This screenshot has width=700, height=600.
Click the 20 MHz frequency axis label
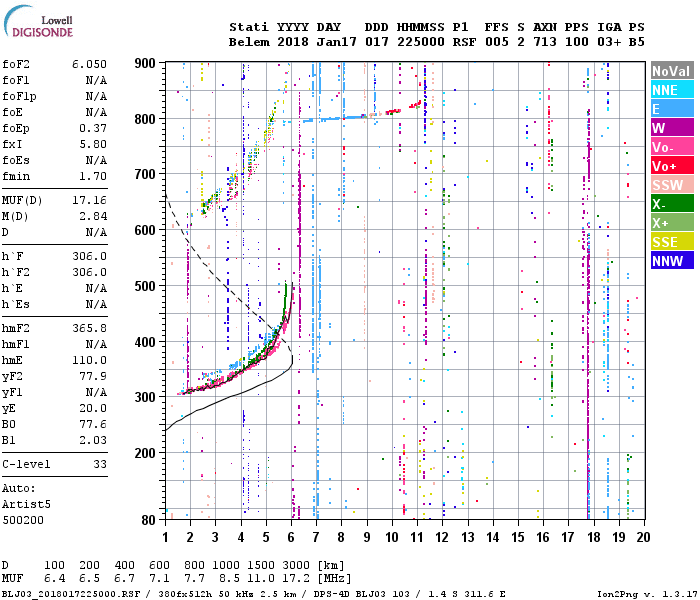point(643,537)
